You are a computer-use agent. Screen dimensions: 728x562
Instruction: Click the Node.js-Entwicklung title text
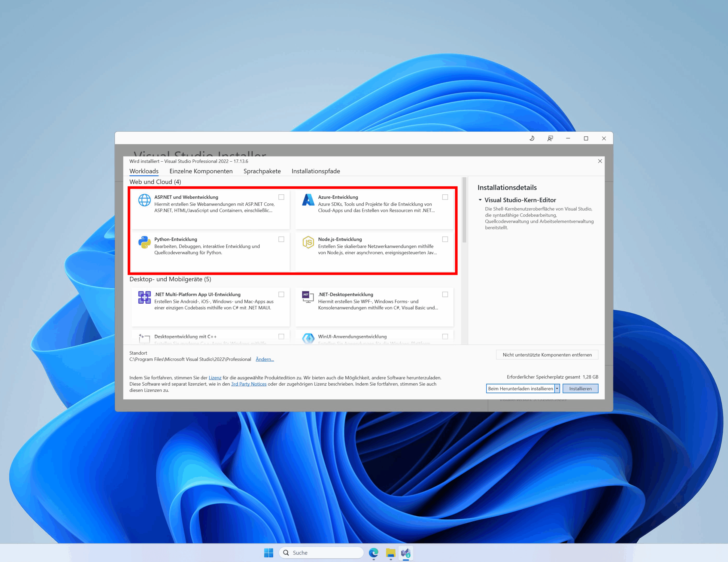[340, 239]
